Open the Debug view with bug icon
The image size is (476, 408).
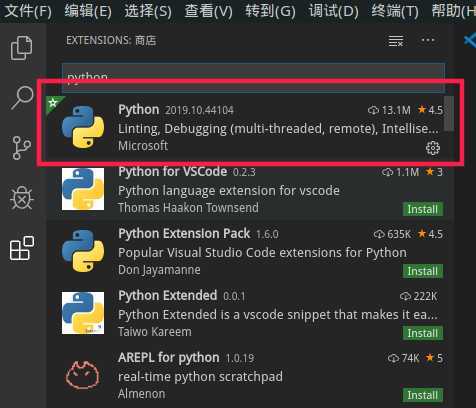pos(22,198)
